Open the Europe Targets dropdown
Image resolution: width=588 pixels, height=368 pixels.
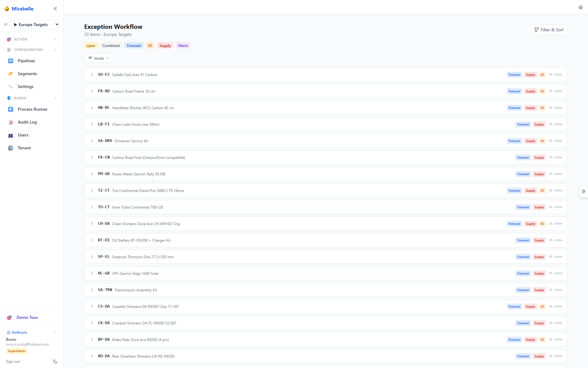35,25
